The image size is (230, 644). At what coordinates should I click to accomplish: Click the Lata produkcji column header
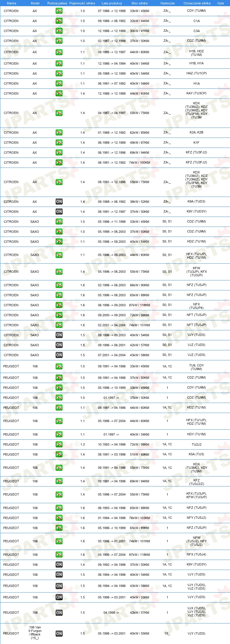coord(112,3)
